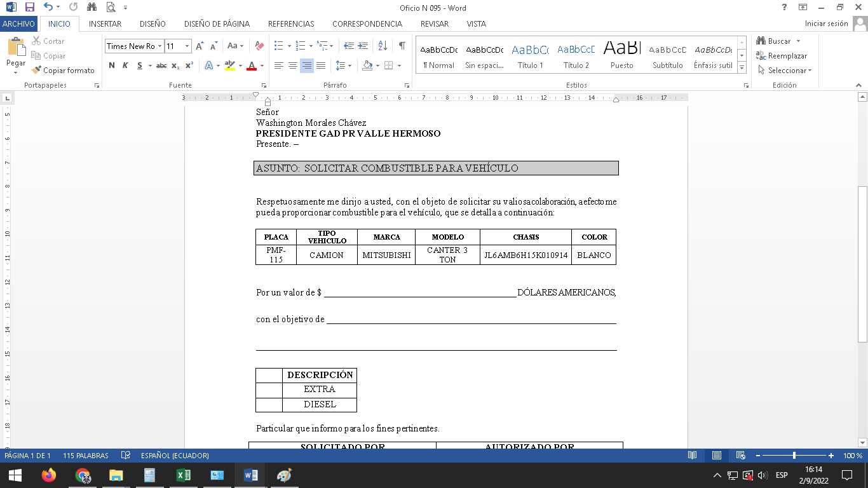
Task: Click the zoom slider in status bar
Action: click(x=794, y=456)
